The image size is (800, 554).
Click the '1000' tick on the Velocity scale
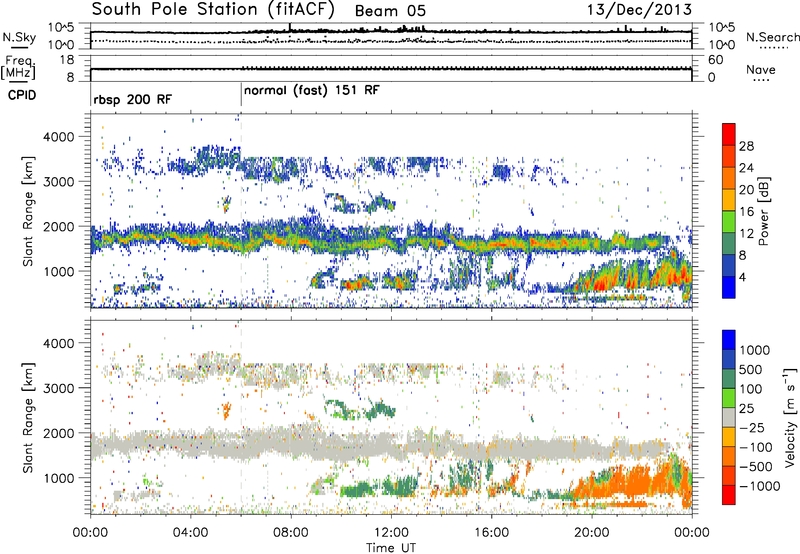coord(754,350)
